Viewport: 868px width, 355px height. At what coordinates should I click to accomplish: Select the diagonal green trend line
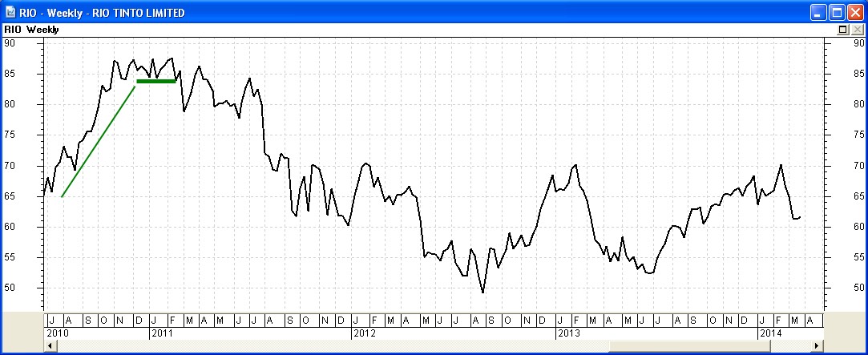99,142
